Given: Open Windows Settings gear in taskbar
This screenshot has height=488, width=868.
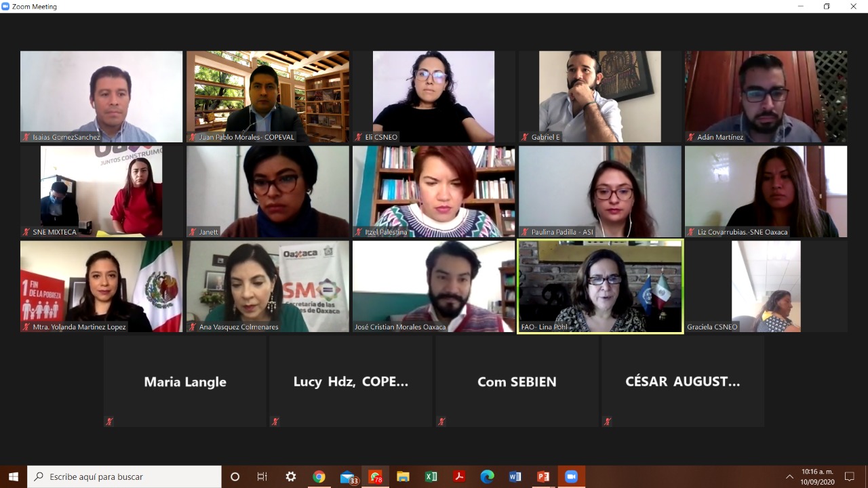Looking at the screenshot, I should coord(291,476).
